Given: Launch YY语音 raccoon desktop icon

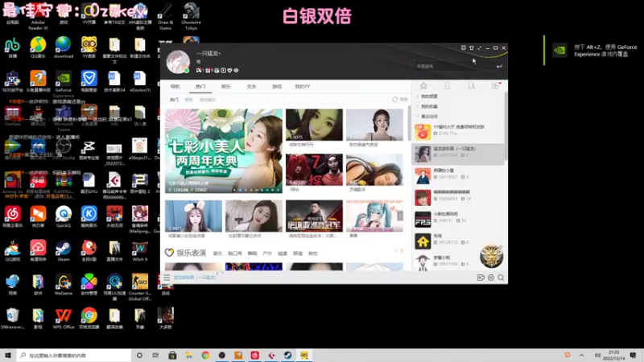Looking at the screenshot, I should 89,47.
